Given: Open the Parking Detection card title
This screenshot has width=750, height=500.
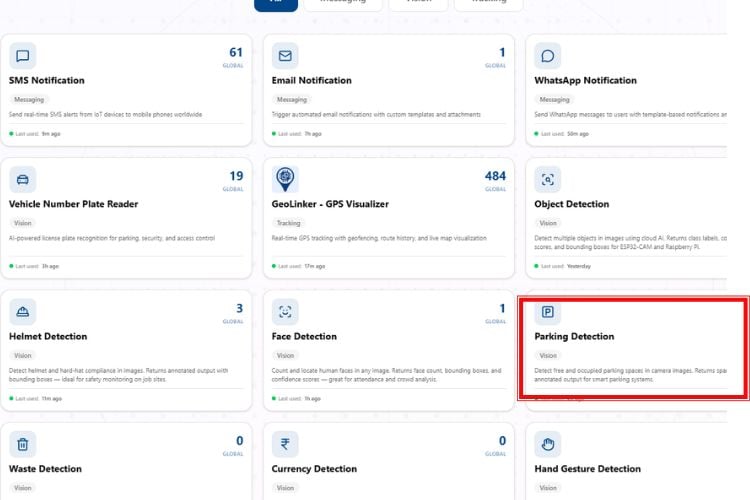Looking at the screenshot, I should point(574,336).
